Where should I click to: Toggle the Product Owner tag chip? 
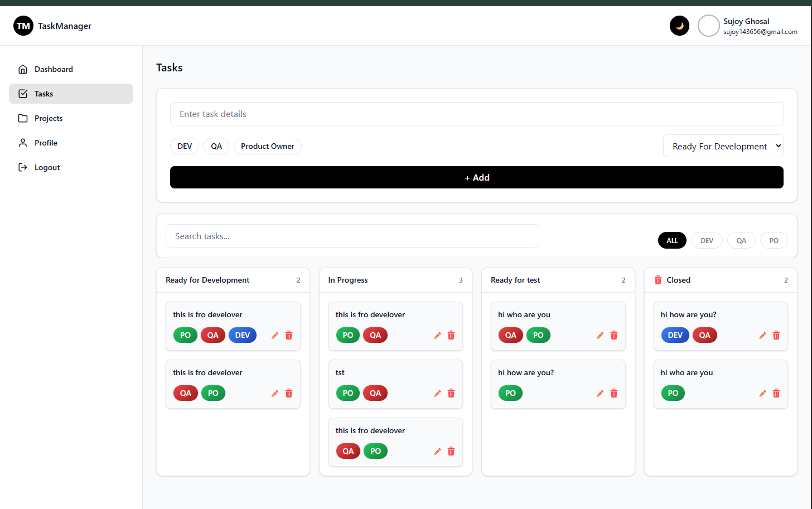267,146
